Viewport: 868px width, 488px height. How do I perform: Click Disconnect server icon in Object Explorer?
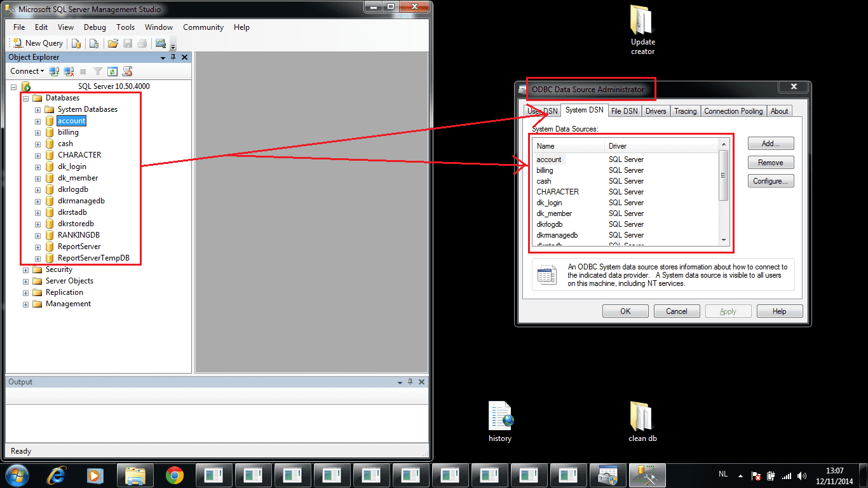pyautogui.click(x=69, y=71)
